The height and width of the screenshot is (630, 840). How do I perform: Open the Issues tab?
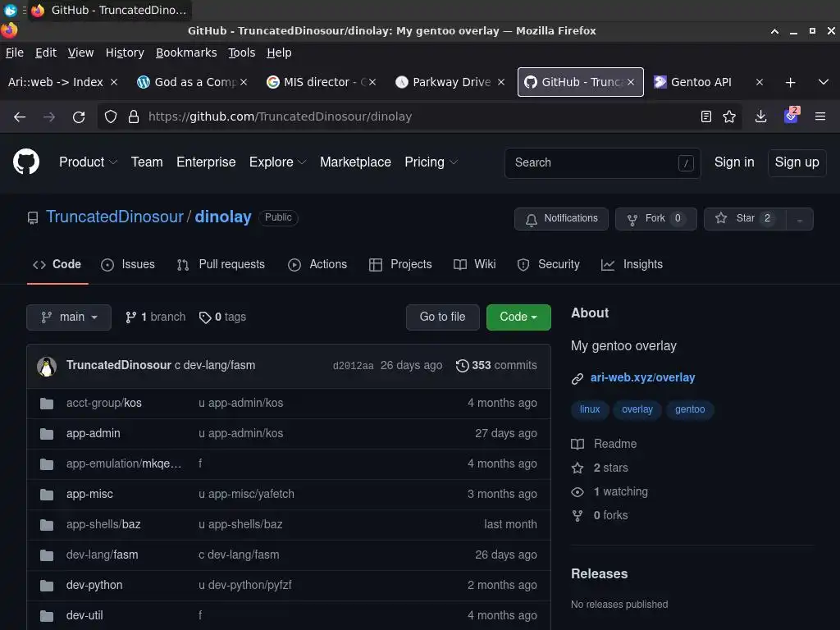click(128, 265)
